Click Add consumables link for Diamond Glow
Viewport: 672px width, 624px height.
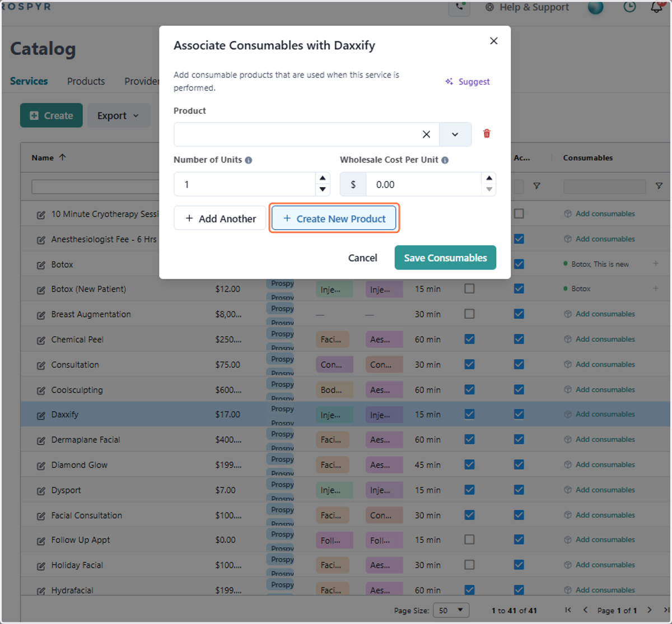(600, 464)
